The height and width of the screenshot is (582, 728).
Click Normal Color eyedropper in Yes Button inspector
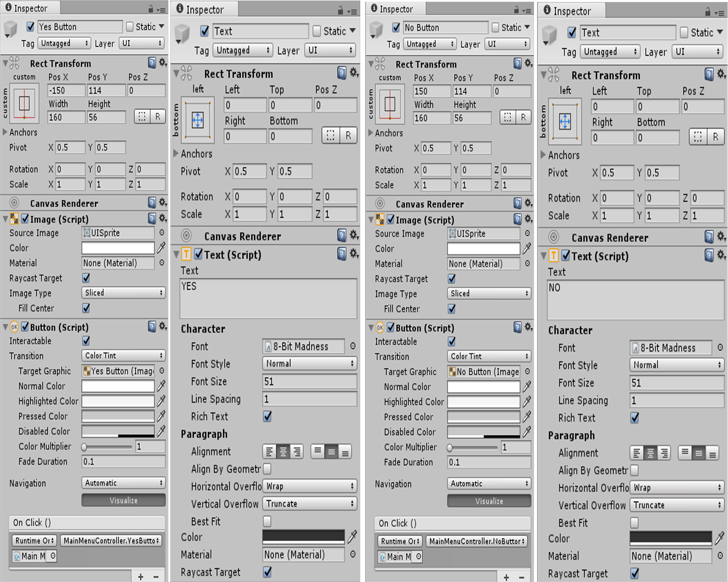click(161, 386)
